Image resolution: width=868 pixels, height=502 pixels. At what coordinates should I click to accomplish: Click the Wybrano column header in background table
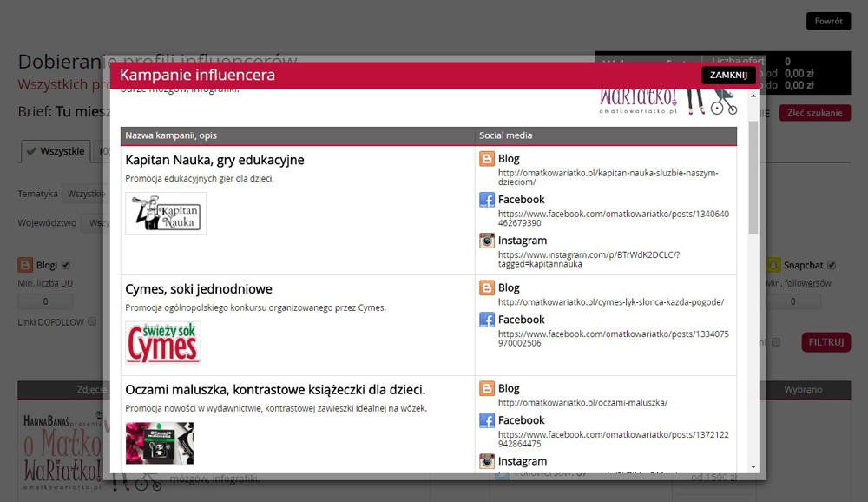coord(803,389)
